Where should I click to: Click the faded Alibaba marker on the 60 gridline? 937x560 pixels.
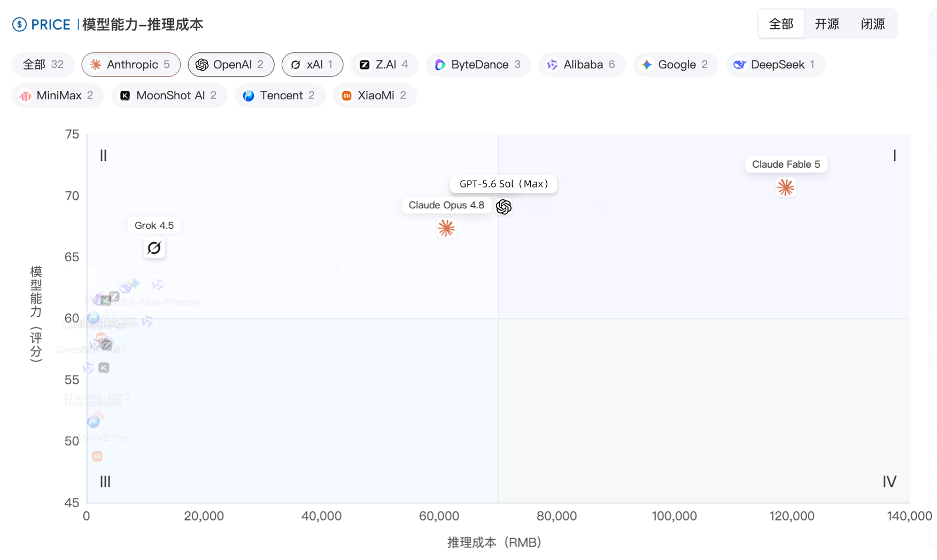point(147,321)
